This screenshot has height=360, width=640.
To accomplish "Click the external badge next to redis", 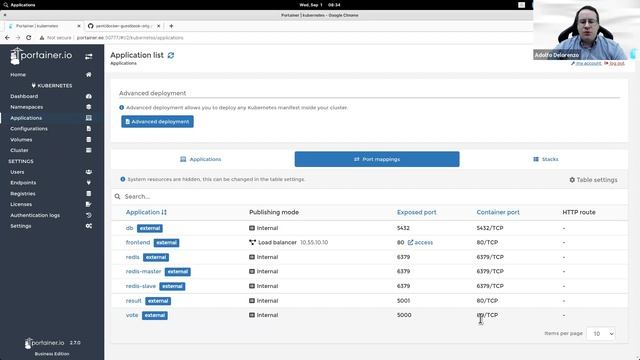I will point(156,258).
